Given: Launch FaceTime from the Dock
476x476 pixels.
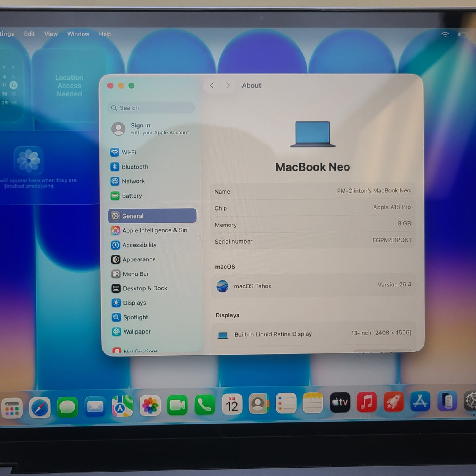Looking at the screenshot, I should pyautogui.click(x=177, y=405).
